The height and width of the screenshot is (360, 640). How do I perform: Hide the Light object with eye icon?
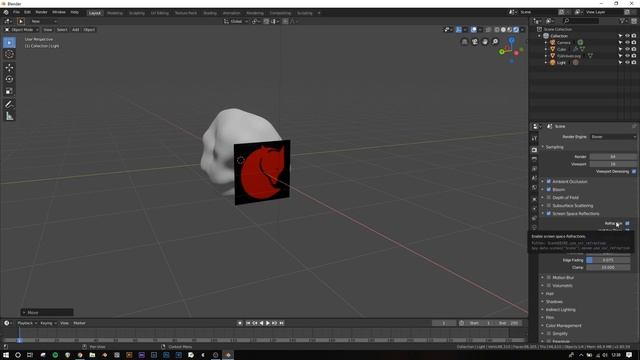tap(627, 62)
